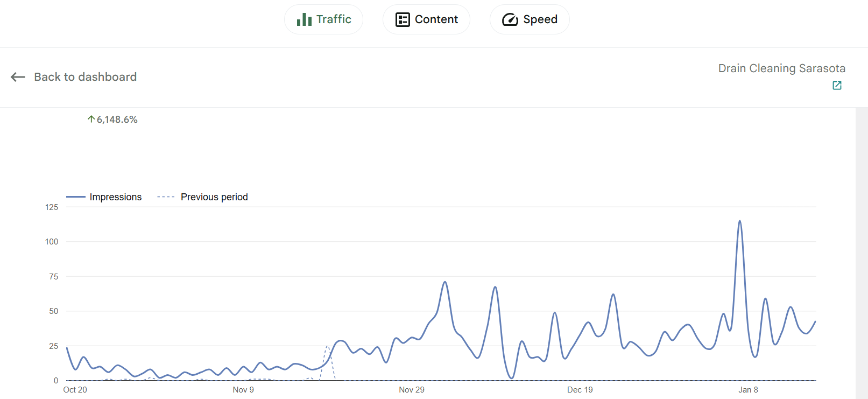The height and width of the screenshot is (399, 868).
Task: Switch to the Content tab
Action: click(x=426, y=19)
